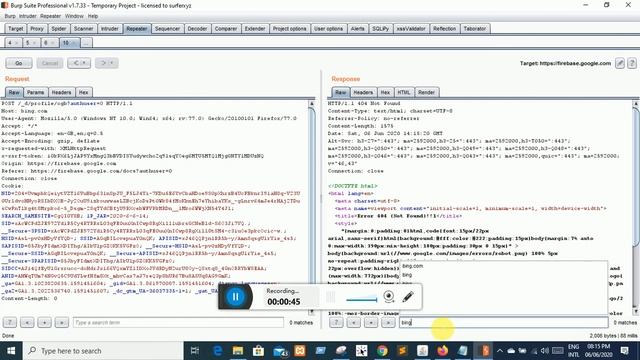Select Repeater sub-tab 5
Viewport: 640px width, 360px height.
27,43
